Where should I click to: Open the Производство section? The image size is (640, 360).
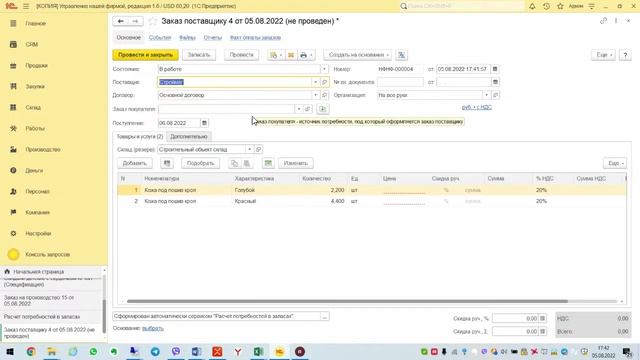tap(42, 149)
